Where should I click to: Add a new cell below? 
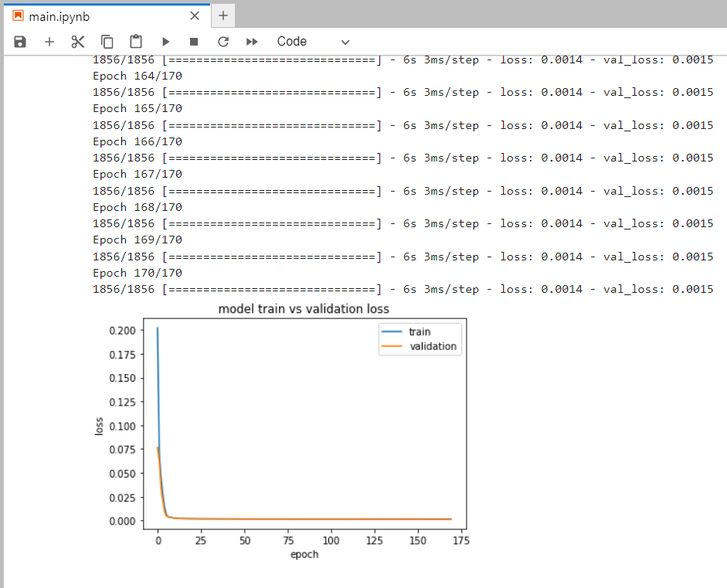point(49,42)
